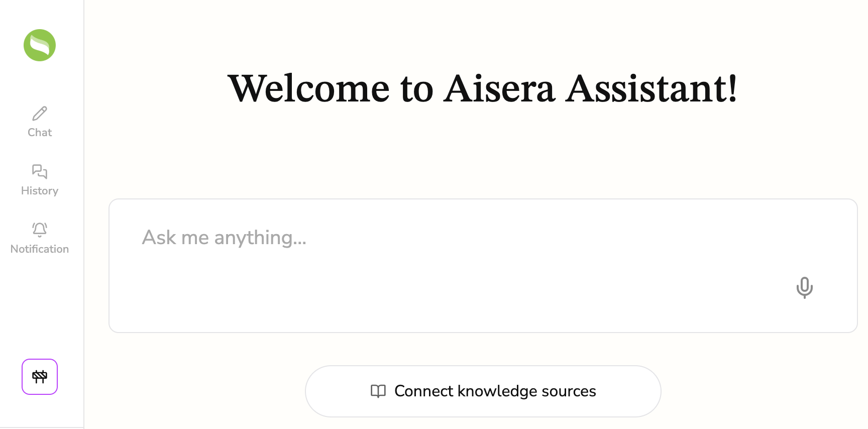This screenshot has width=868, height=429.
Task: Click the purple-outlined button at sidebar bottom
Action: pyautogui.click(x=40, y=377)
